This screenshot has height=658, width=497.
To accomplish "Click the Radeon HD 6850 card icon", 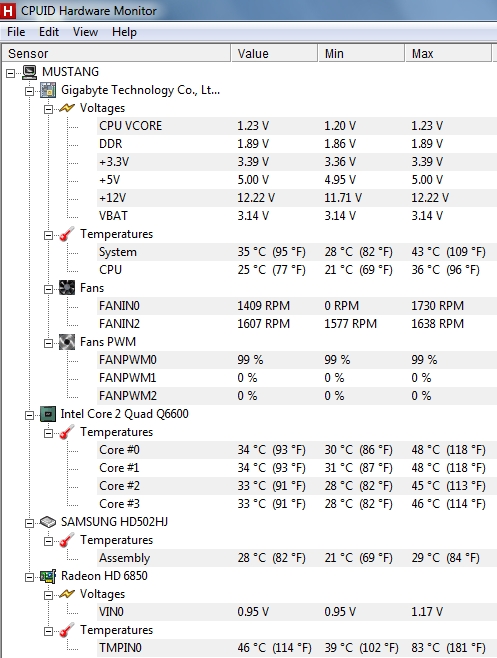I will click(48, 576).
